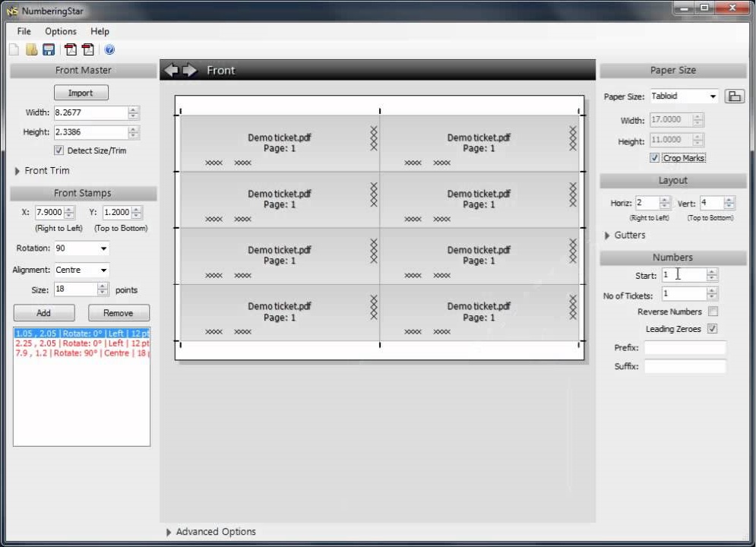Click the paper orientation icon button

click(734, 96)
